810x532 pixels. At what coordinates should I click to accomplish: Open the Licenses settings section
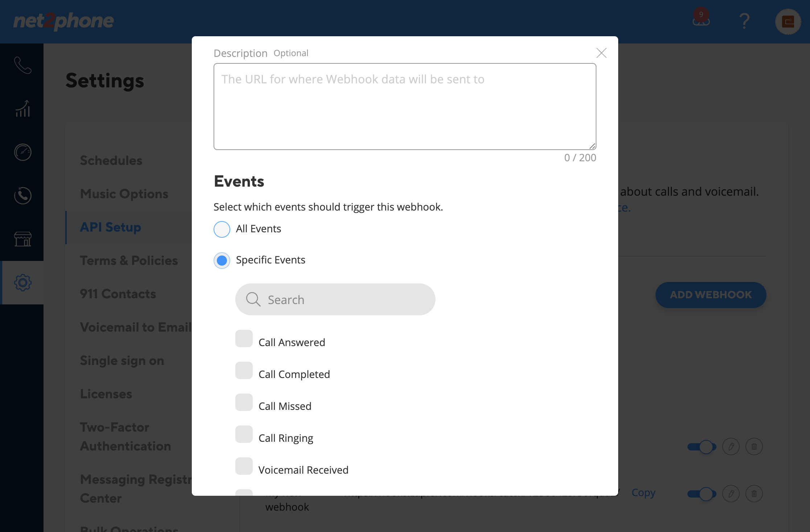[106, 394]
